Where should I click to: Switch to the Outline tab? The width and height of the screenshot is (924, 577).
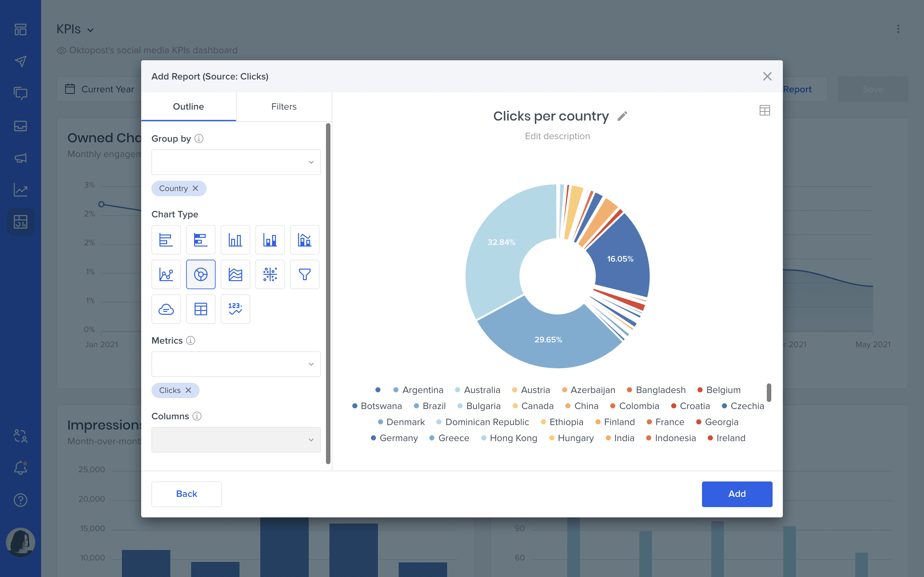189,106
